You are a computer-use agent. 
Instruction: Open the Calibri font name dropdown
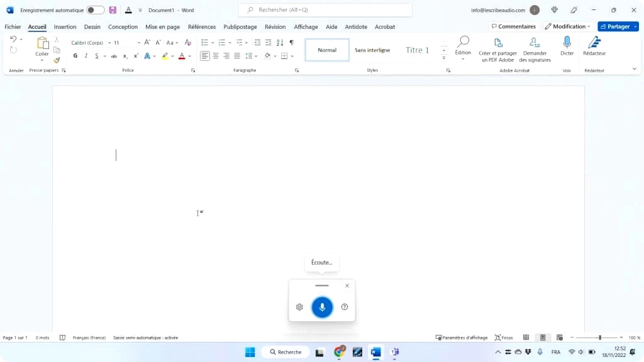point(109,43)
